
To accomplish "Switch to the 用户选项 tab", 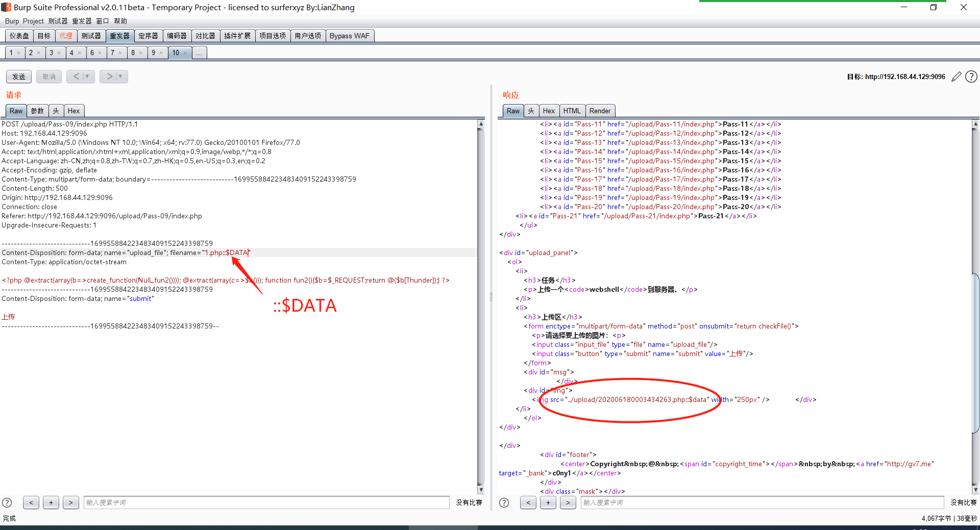I will point(308,36).
